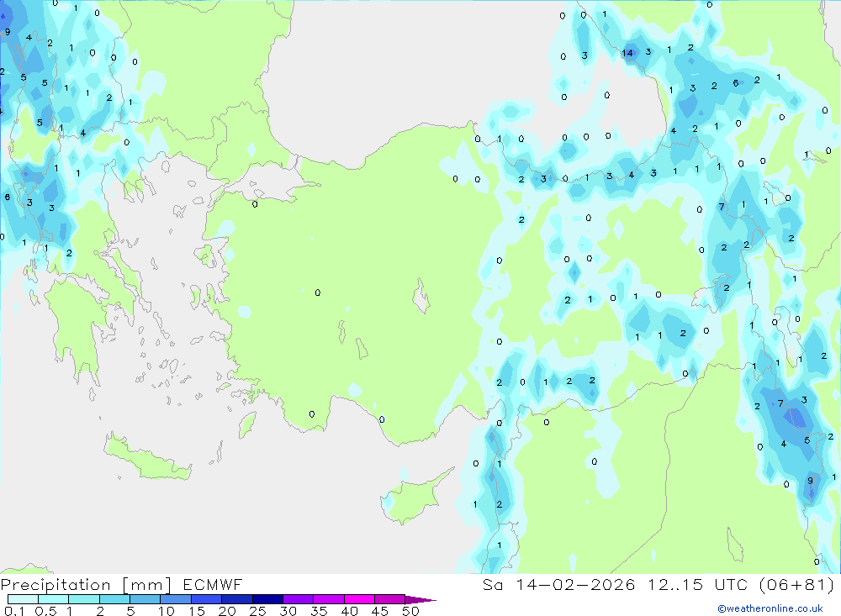Image resolution: width=841 pixels, height=616 pixels.
Task: Click the 15–20 mm blue legend swatch
Action: 207,599
